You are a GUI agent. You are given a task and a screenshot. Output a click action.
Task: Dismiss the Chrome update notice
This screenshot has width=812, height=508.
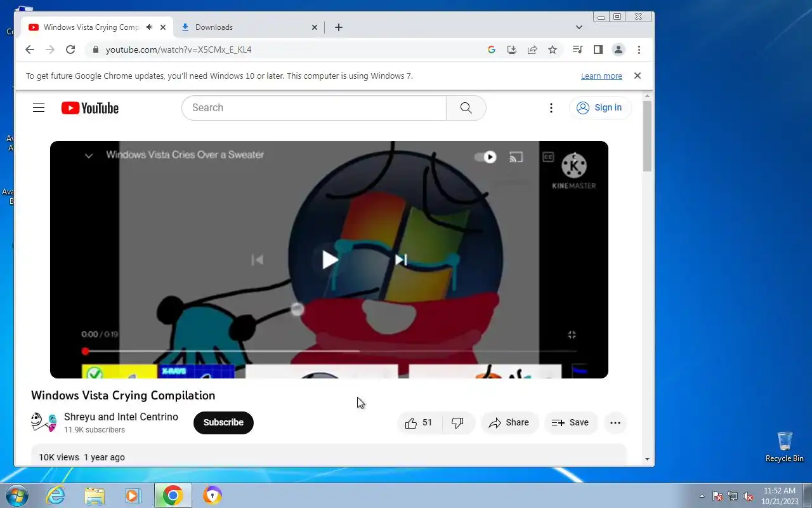(x=638, y=76)
